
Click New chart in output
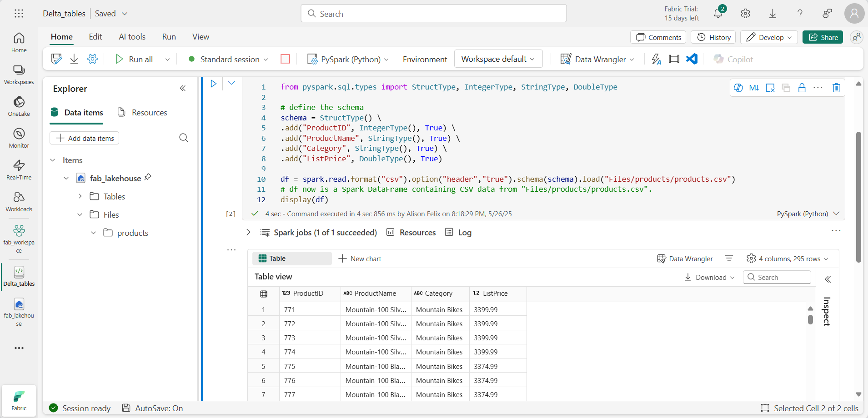360,259
